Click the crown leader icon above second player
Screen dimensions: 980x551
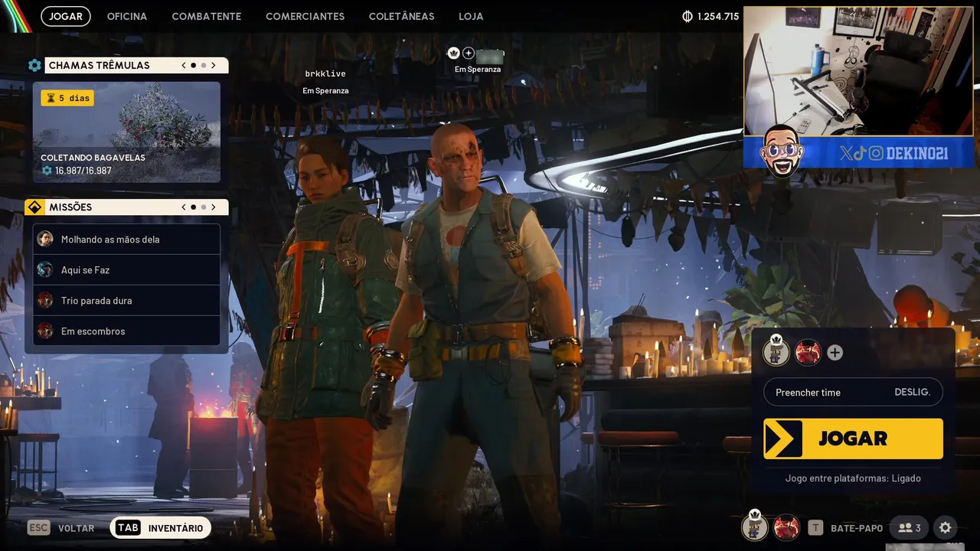coord(453,53)
